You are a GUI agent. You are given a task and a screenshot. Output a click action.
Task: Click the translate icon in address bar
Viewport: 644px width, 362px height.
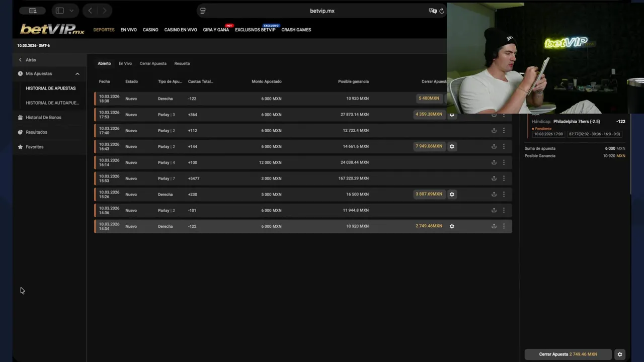pos(432,11)
